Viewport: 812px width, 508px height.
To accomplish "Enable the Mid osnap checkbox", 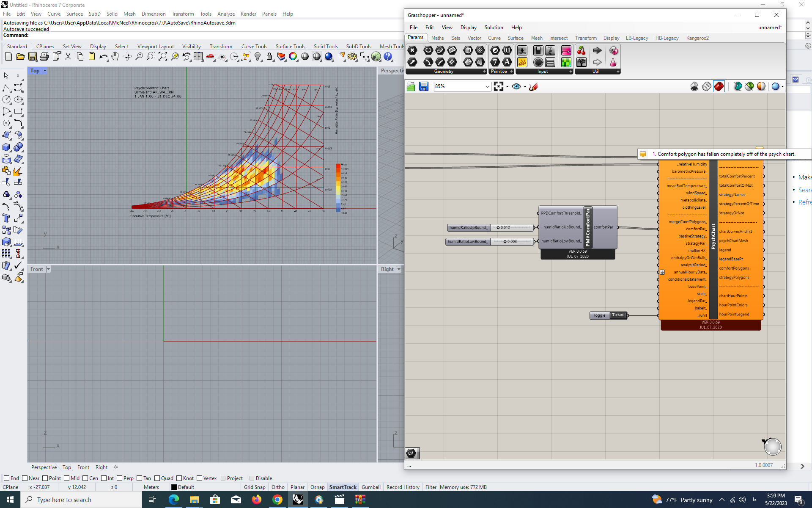I will pyautogui.click(x=66, y=478).
